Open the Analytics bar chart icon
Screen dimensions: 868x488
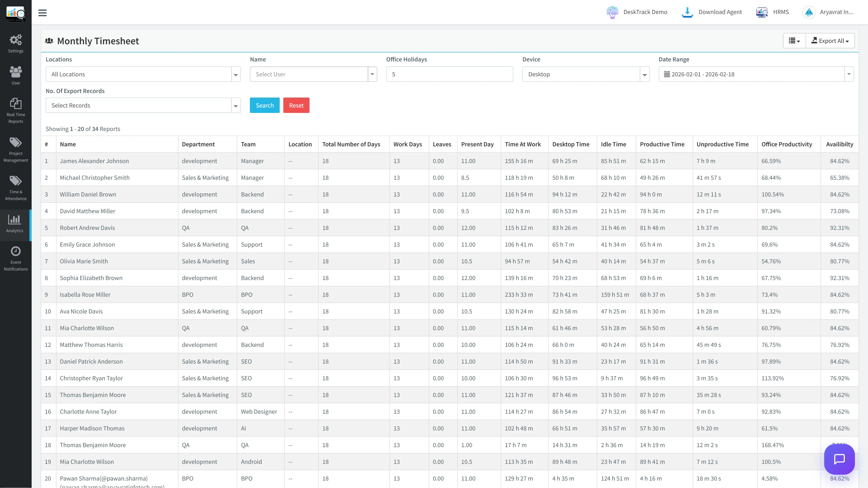tap(14, 219)
